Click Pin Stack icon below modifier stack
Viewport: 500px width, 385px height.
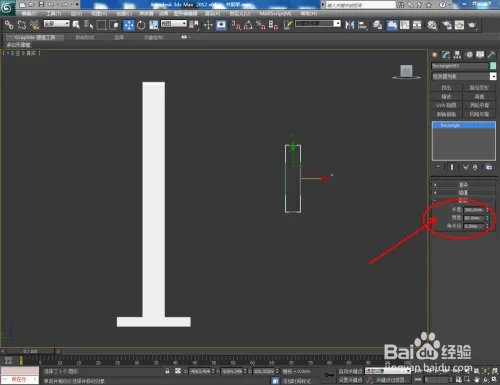pyautogui.click(x=438, y=167)
